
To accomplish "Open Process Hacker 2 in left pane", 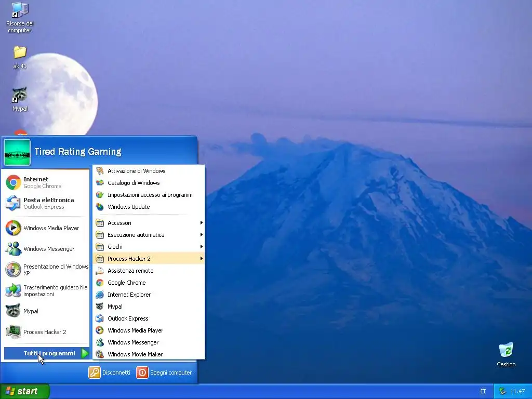I will 46,332.
